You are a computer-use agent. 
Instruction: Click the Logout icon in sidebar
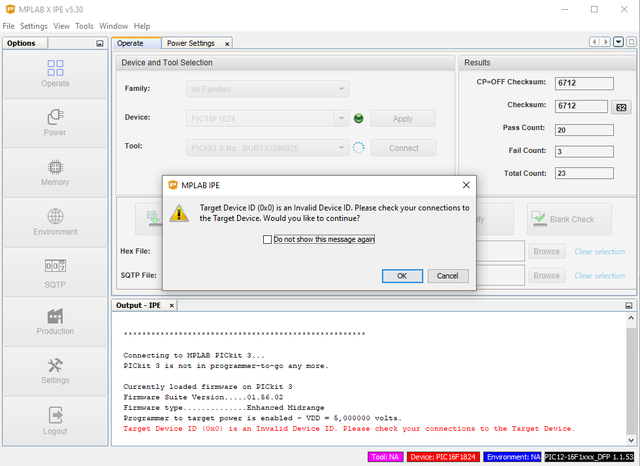pos(55,415)
